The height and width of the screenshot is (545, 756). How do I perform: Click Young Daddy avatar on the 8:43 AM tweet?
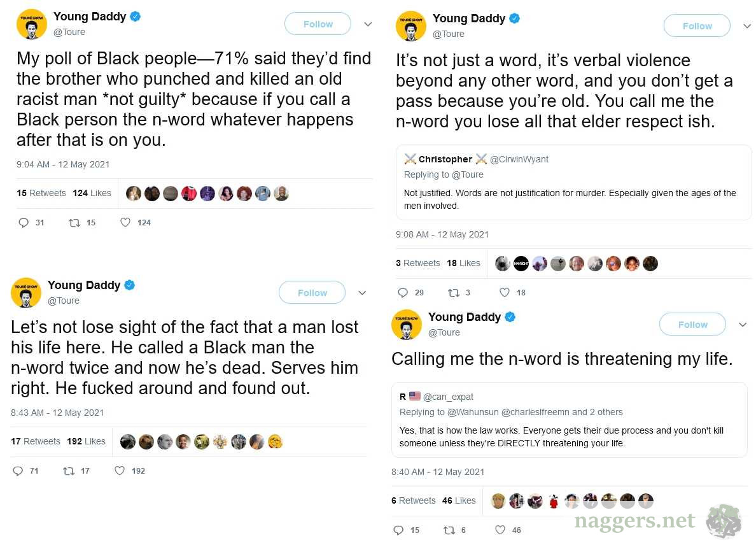pyautogui.click(x=26, y=293)
